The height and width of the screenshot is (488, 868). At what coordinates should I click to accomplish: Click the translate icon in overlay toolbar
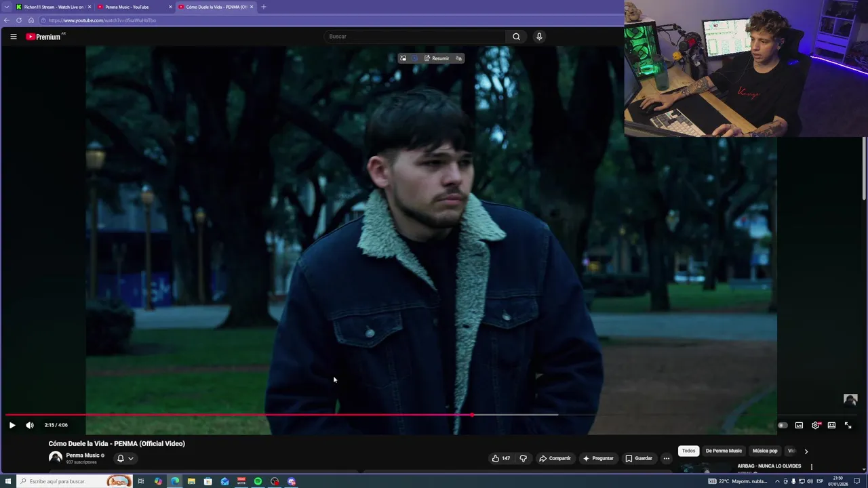click(458, 58)
